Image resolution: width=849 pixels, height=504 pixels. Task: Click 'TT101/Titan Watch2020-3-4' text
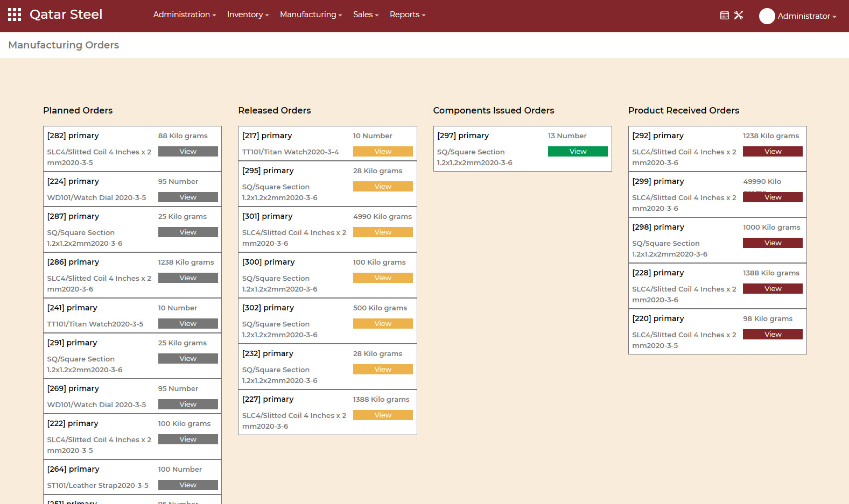[291, 152]
